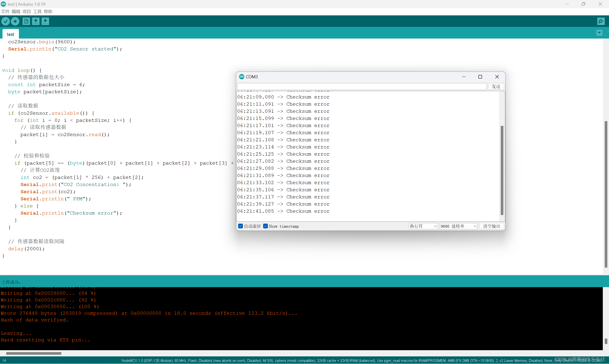Open the 工具 menu

[x=37, y=11]
